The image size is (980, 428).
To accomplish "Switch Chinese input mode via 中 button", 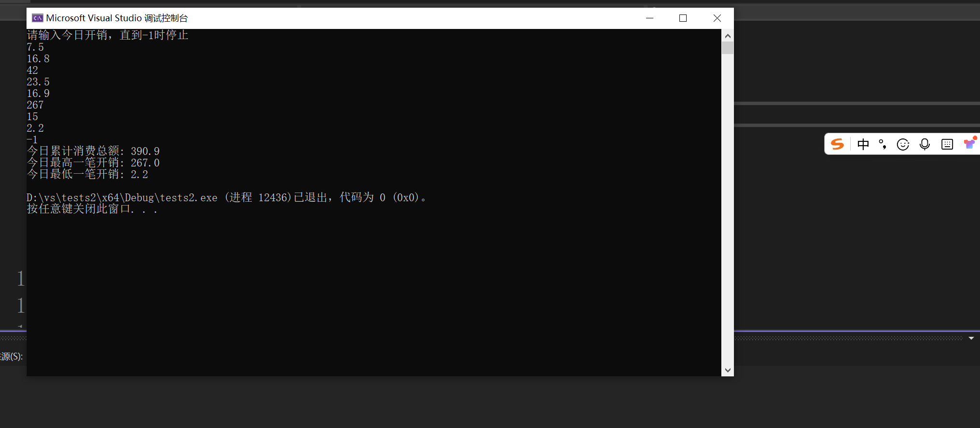I will click(x=863, y=144).
